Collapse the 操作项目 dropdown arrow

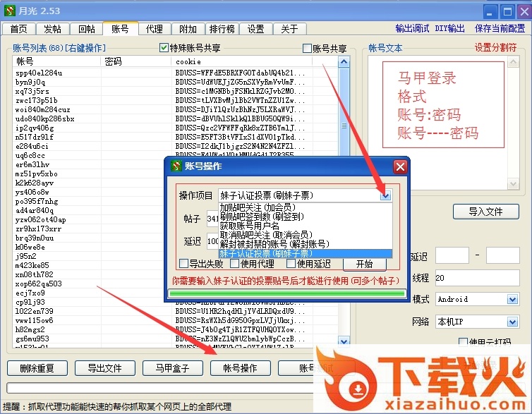385,195
